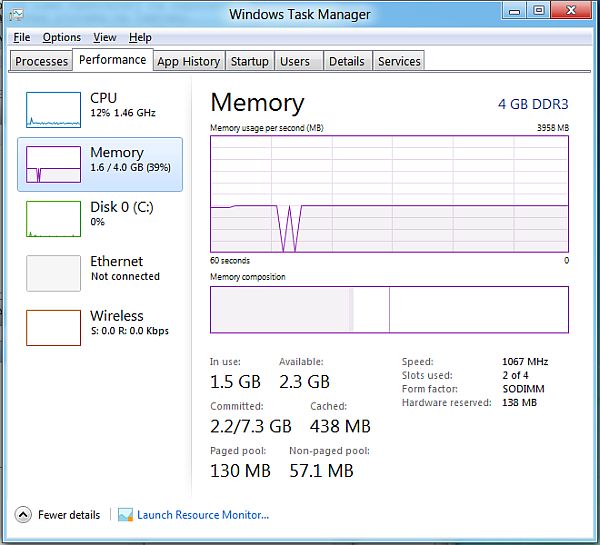Open the View menu

(x=105, y=37)
